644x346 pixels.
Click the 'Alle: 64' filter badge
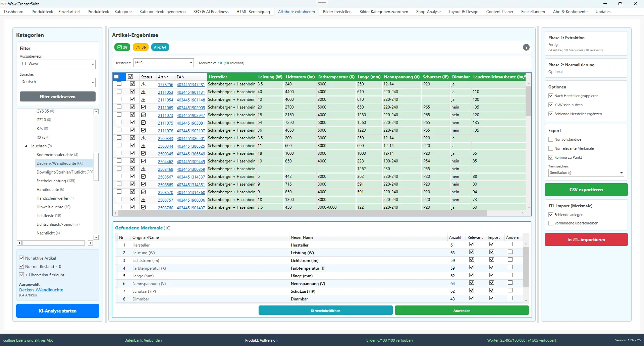coord(160,47)
